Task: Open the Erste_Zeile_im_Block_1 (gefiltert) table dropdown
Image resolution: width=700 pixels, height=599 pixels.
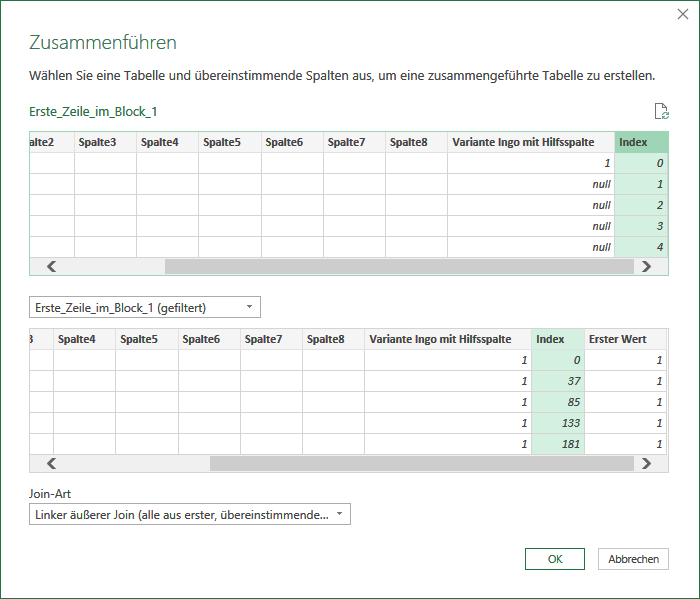Action: coord(145,308)
